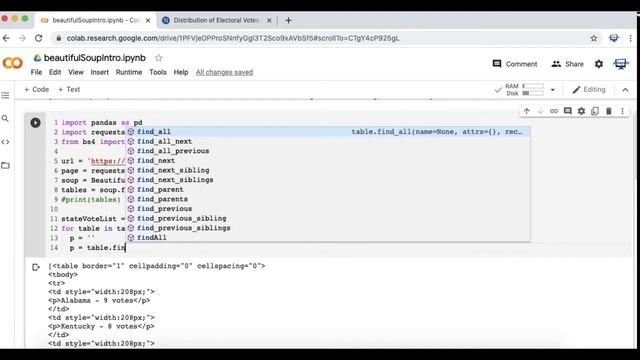
Task: Open the Edit menu
Action: point(55,72)
